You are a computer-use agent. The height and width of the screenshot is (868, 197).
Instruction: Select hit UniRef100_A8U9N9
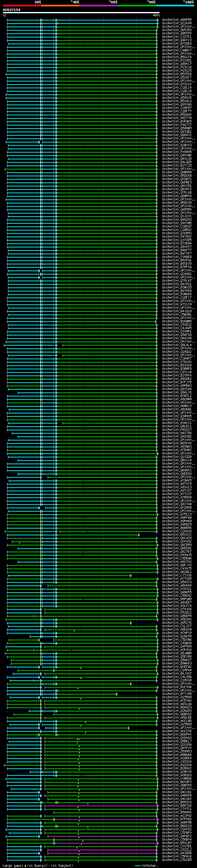tap(177, 399)
